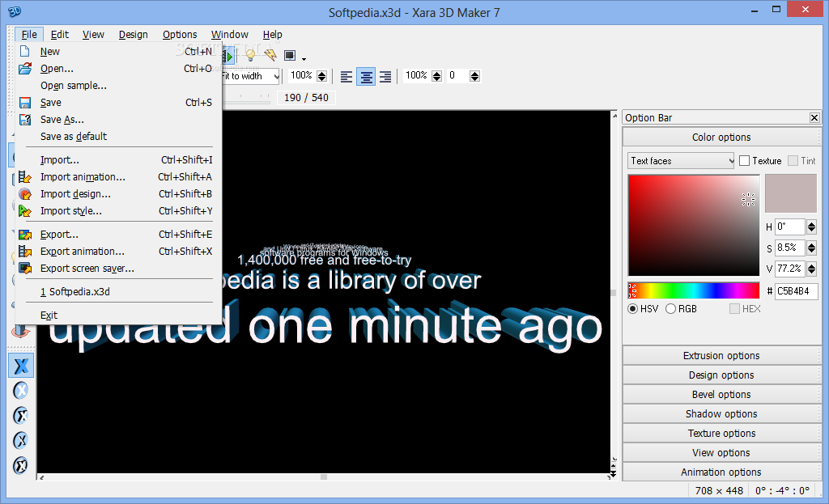Click the green play animation icon
The image size is (829, 504).
(x=228, y=56)
